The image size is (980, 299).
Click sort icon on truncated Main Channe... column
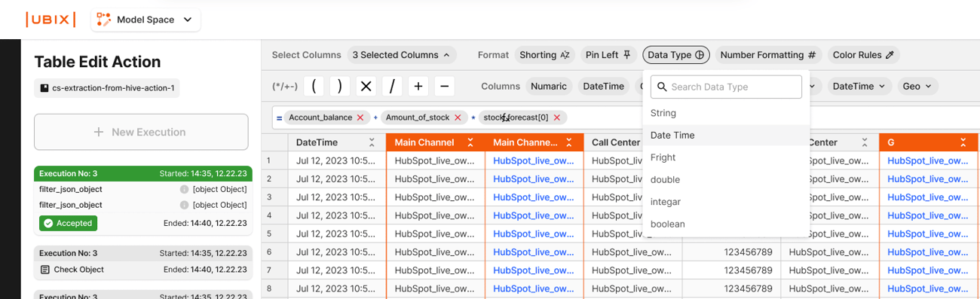coord(569,142)
